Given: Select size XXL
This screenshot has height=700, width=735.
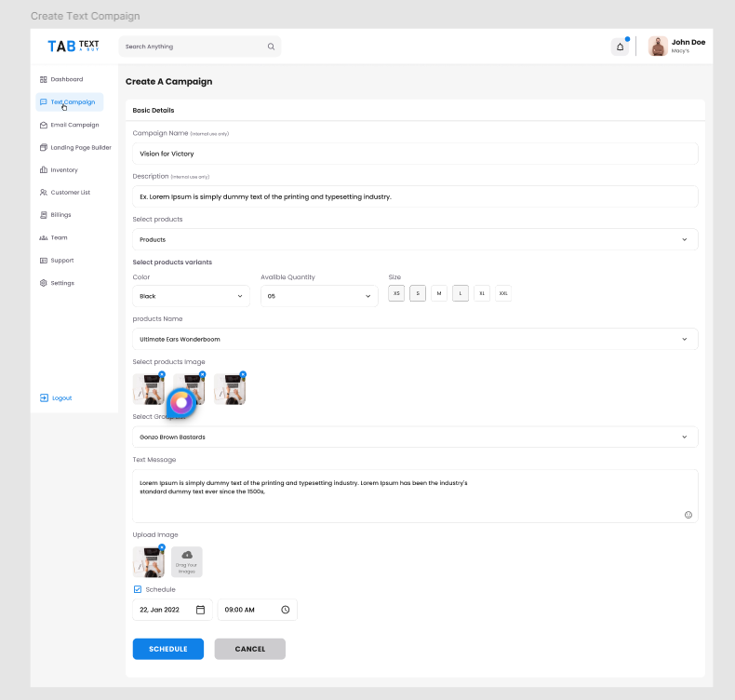Looking at the screenshot, I should point(503,293).
